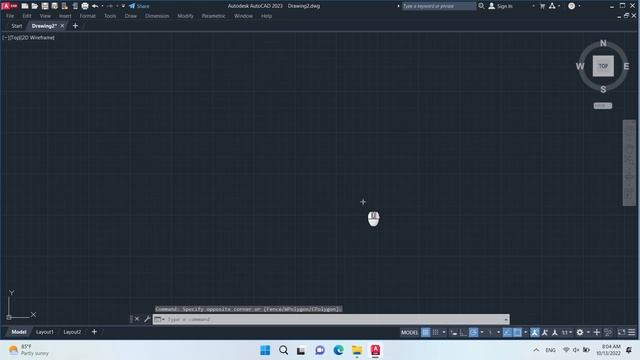
Task: Toggle the drawing grid display
Action: [x=425, y=333]
